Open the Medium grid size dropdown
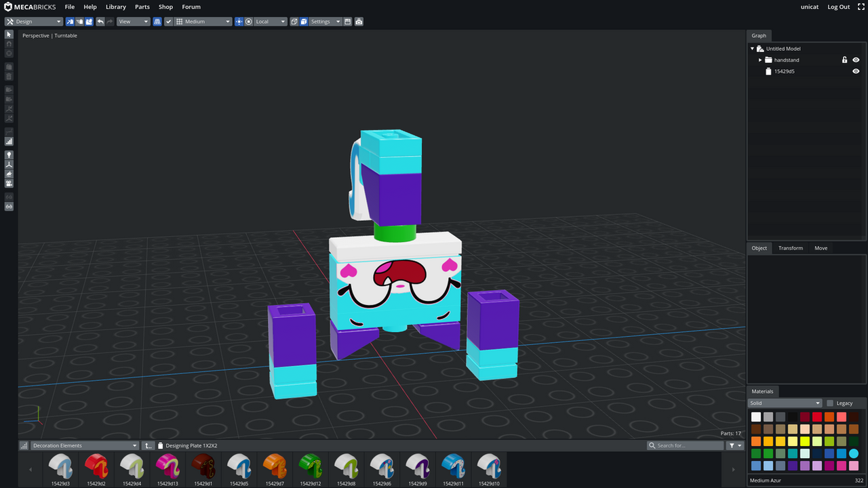Viewport: 868px width, 488px height. [203, 22]
